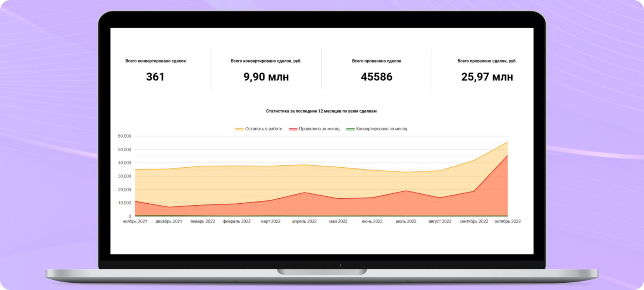Click the green 'Конвертировано за месяц' legend swatch

point(350,129)
